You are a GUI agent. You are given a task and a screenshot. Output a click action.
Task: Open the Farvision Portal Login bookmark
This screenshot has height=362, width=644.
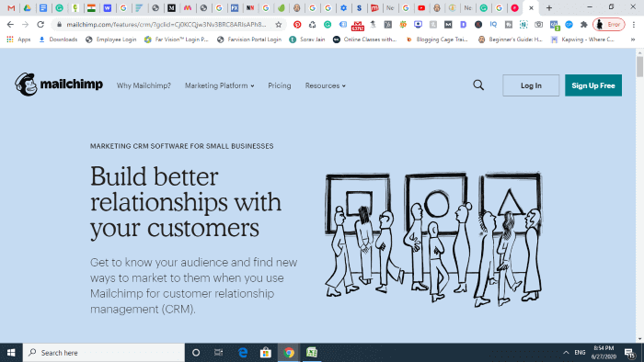(249, 40)
